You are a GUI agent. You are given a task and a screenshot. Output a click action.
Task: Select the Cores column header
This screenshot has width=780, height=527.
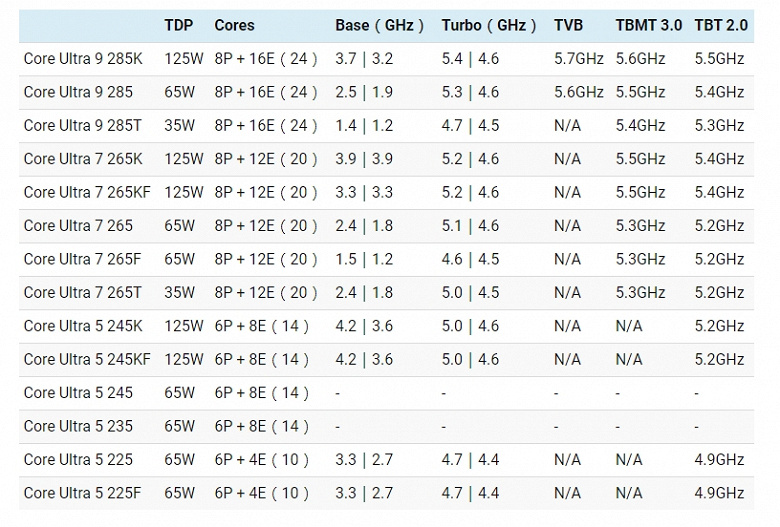[x=234, y=25]
